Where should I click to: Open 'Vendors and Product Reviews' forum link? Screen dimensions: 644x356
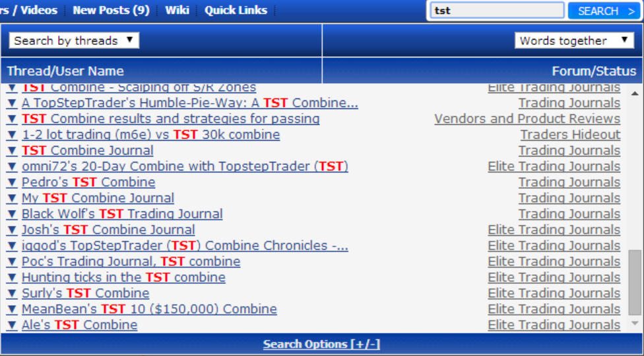[527, 119]
